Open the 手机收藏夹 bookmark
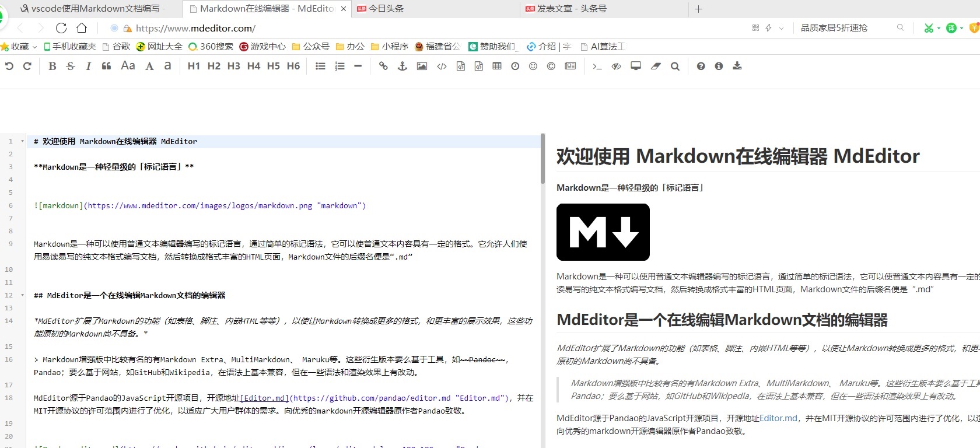Viewport: 980px width, 448px height. pyautogui.click(x=71, y=47)
